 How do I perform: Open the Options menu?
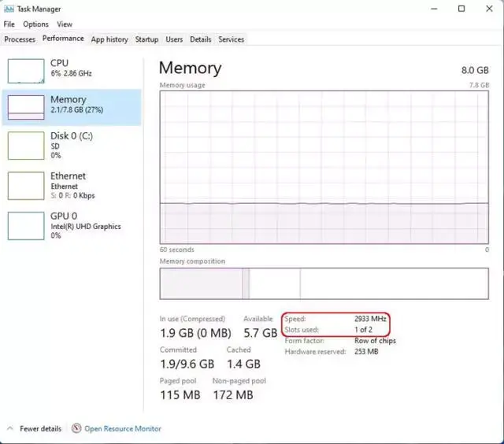pos(35,24)
